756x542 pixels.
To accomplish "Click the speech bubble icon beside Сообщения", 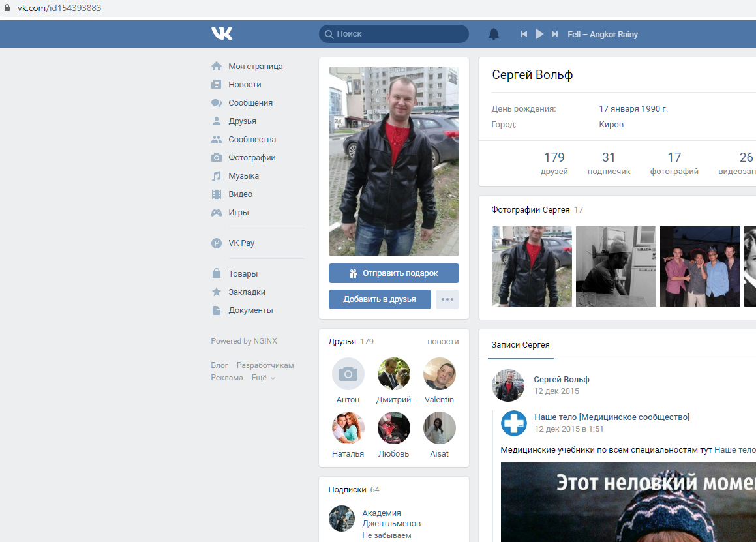I will pyautogui.click(x=217, y=102).
